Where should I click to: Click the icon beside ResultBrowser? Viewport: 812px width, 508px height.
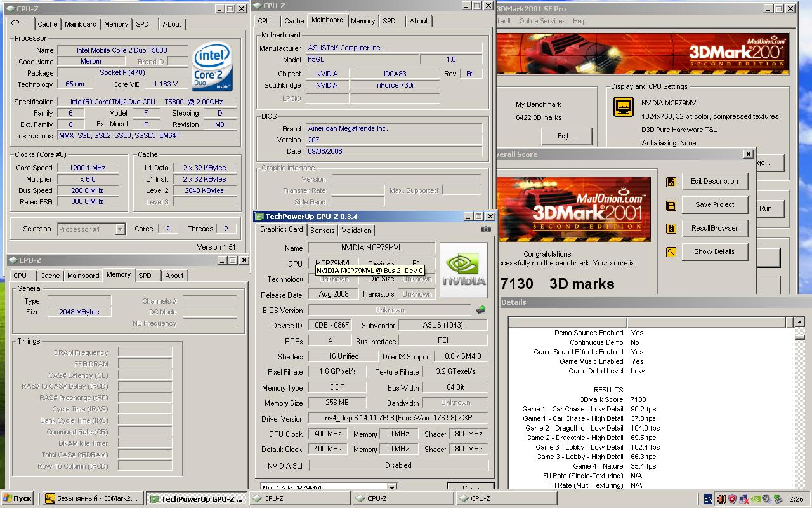[x=671, y=229]
